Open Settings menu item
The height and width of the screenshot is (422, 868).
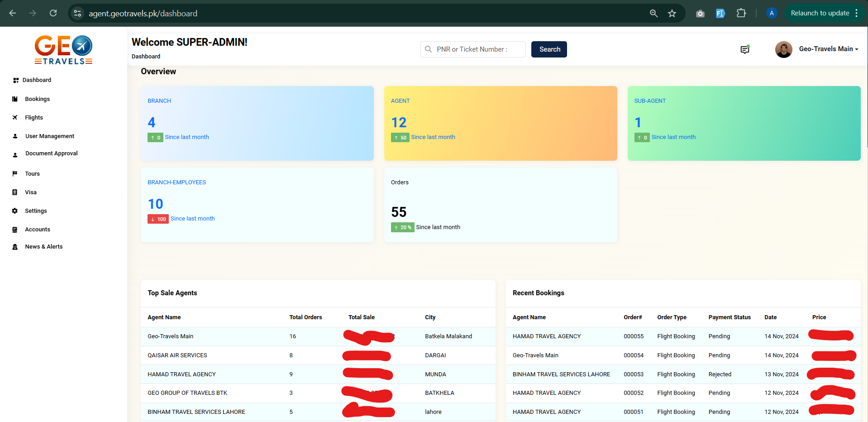point(36,211)
